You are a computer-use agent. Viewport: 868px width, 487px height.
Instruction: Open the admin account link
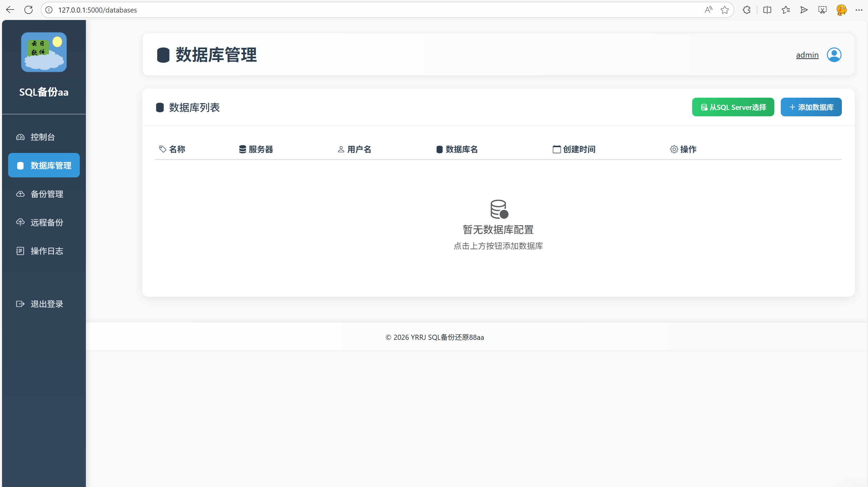tap(807, 54)
